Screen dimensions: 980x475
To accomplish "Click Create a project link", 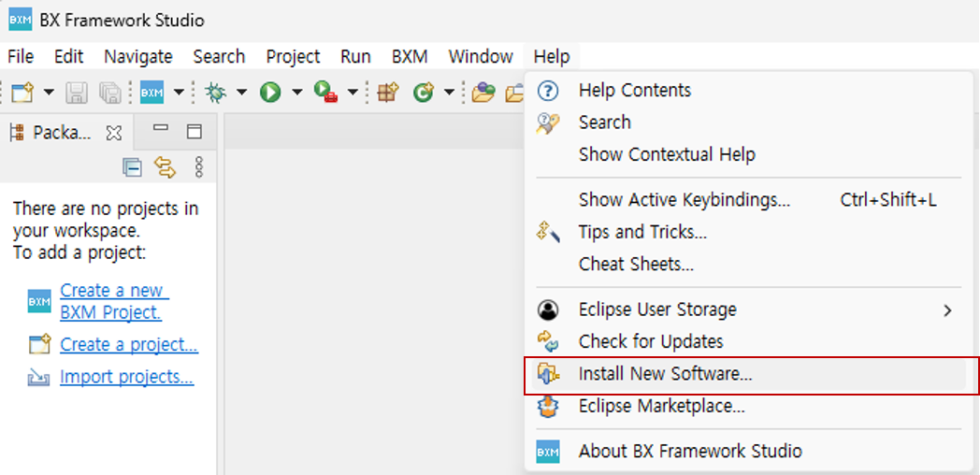I will tap(129, 344).
